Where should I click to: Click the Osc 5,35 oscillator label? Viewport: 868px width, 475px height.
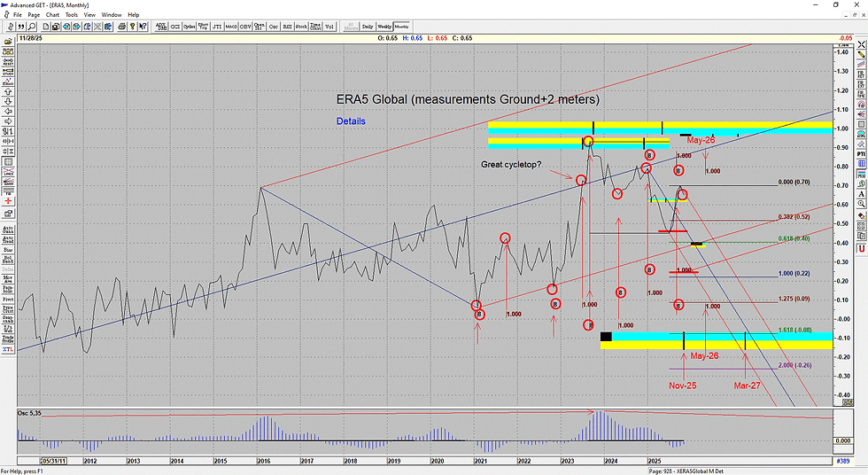tap(30, 414)
